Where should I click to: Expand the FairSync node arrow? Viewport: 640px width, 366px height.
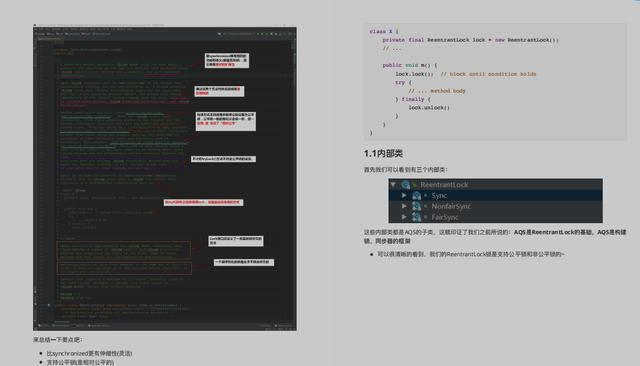(x=404, y=217)
